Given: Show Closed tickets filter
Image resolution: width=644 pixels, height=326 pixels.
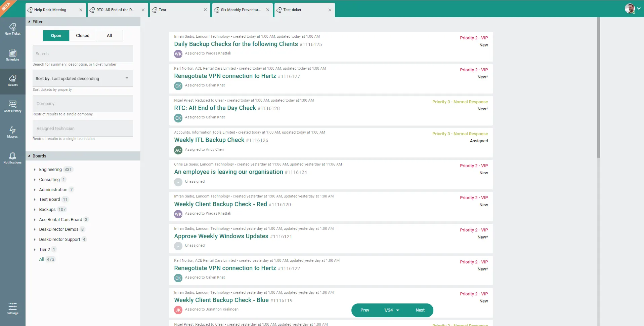Looking at the screenshot, I should [83, 36].
